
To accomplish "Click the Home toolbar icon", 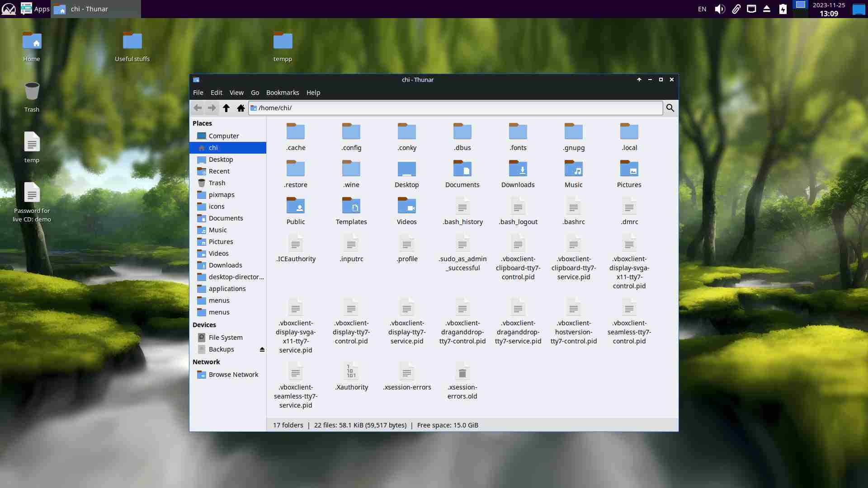I will coord(241,108).
